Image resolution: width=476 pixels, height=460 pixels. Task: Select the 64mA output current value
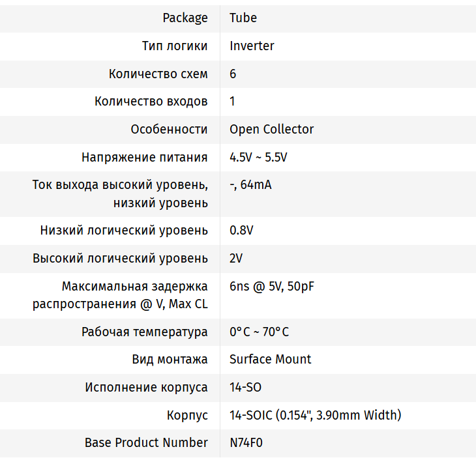[250, 185]
